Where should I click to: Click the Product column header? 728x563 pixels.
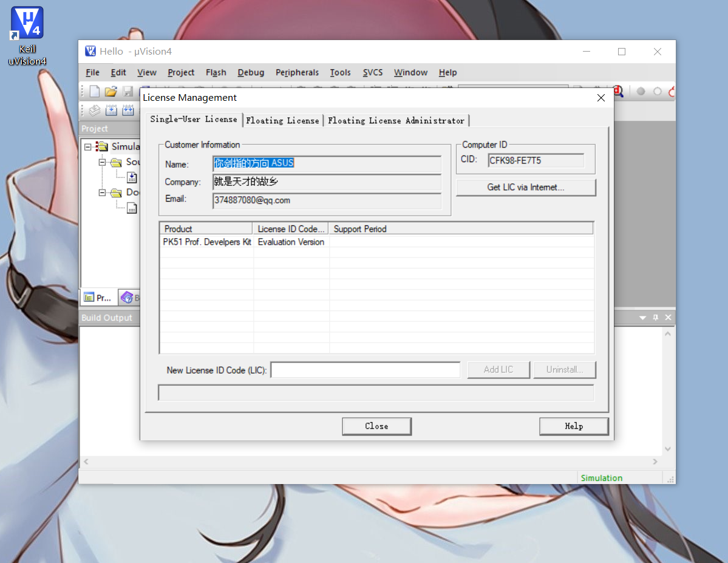206,228
